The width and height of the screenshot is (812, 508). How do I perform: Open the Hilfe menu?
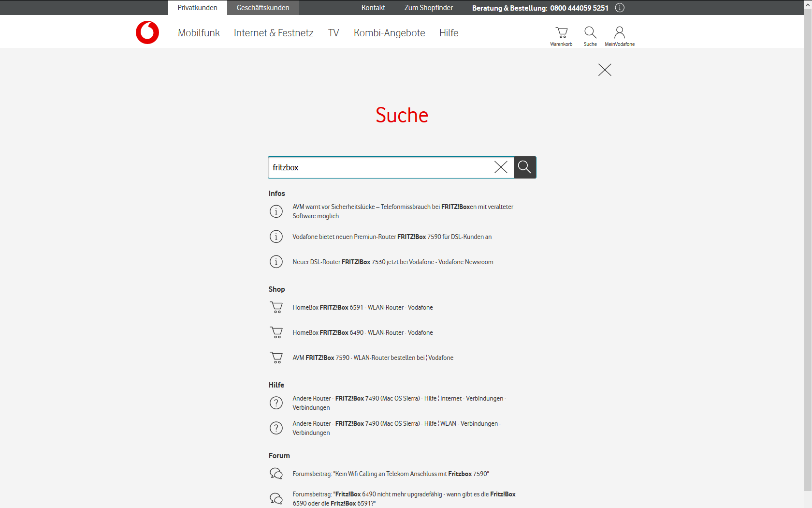[x=449, y=33]
